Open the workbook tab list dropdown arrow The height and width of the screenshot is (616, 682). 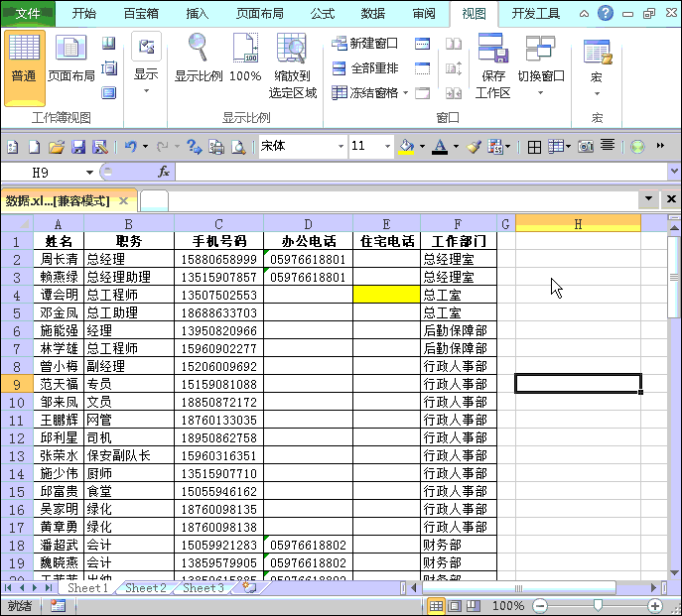pyautogui.click(x=648, y=199)
